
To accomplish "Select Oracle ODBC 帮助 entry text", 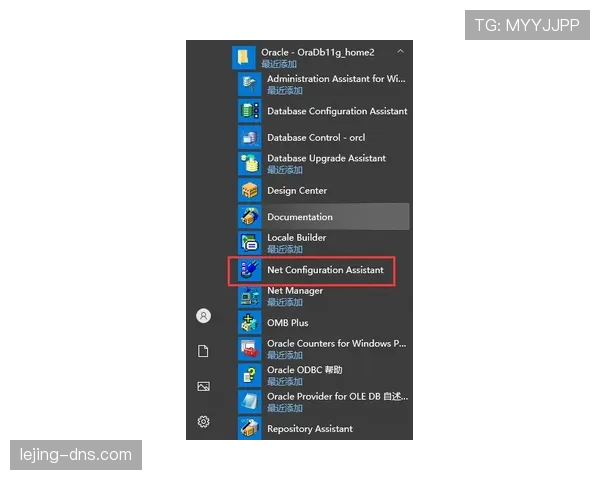I will click(305, 370).
